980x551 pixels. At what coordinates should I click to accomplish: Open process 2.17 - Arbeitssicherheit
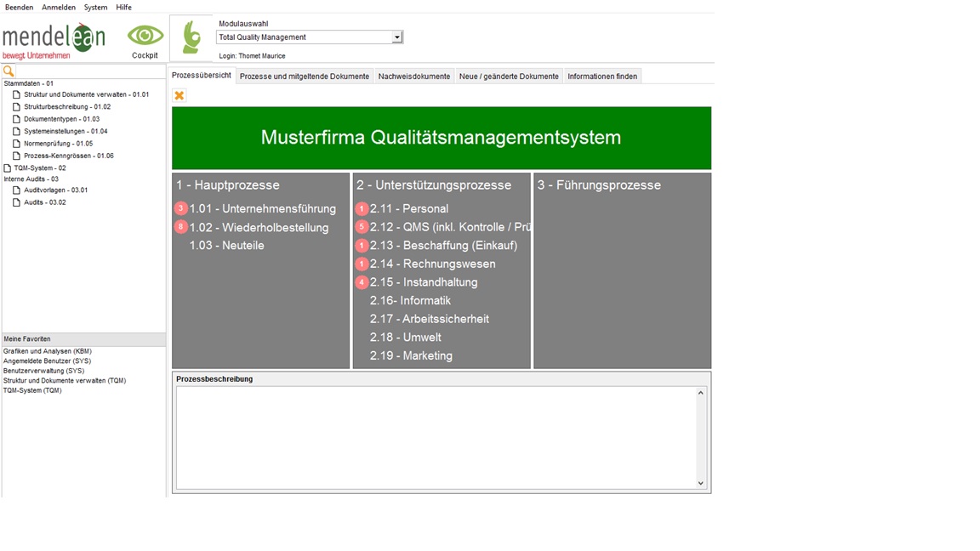(x=430, y=319)
